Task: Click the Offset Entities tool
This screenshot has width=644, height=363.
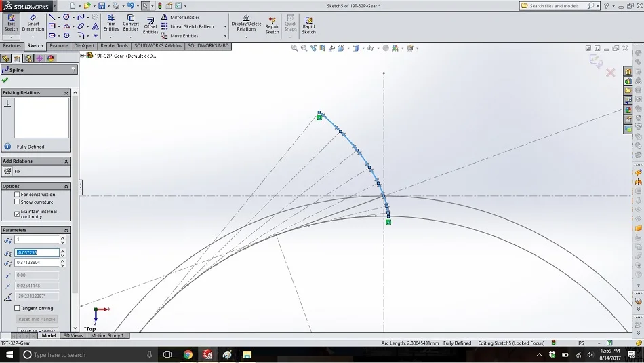Action: [150, 26]
